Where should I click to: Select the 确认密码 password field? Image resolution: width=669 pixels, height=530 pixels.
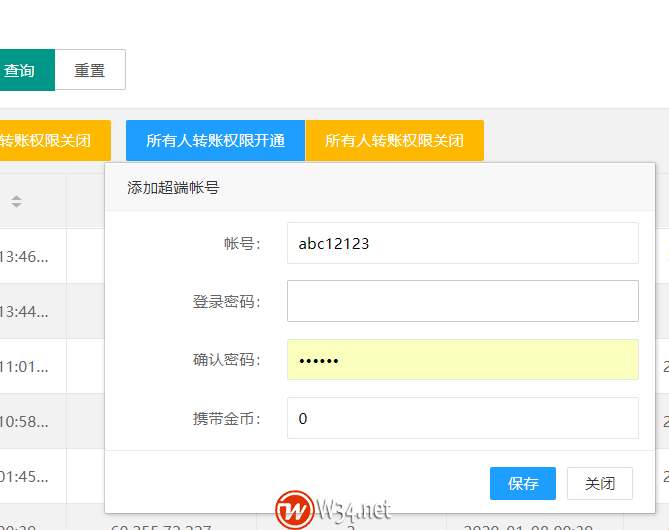[462, 360]
